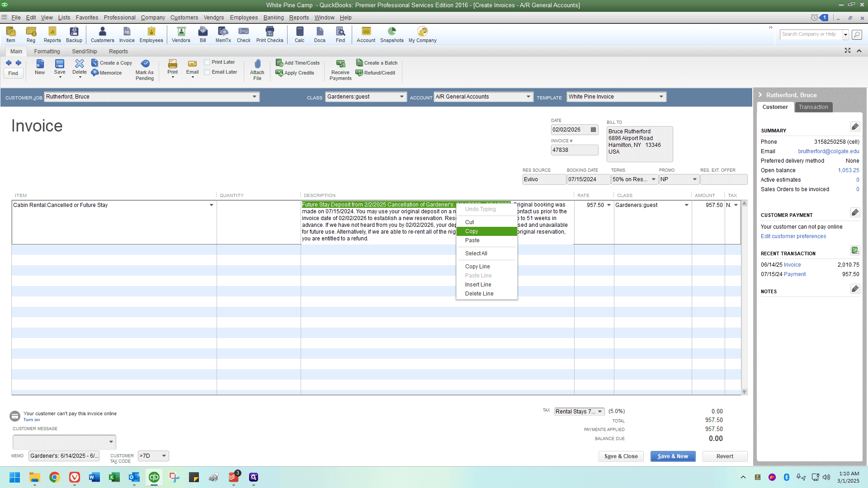Viewport: 868px width, 488px height.
Task: Open the Account chart icon
Action: (x=366, y=34)
